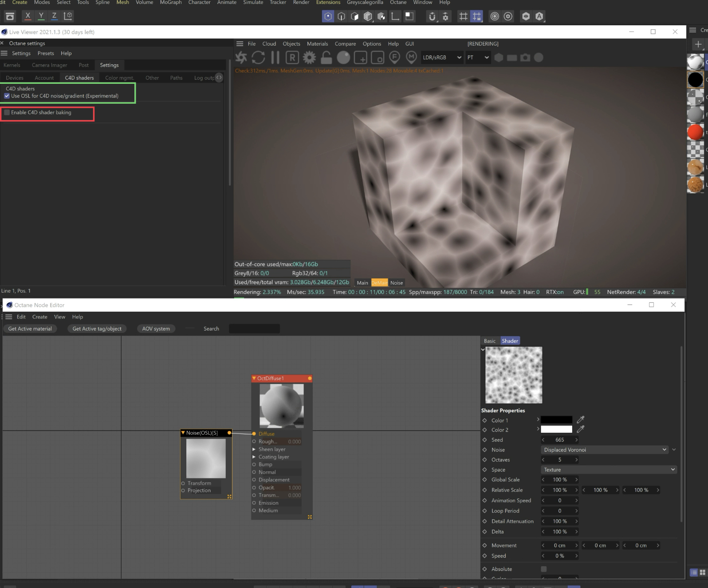Expand the Sheen layer section

pyautogui.click(x=254, y=449)
